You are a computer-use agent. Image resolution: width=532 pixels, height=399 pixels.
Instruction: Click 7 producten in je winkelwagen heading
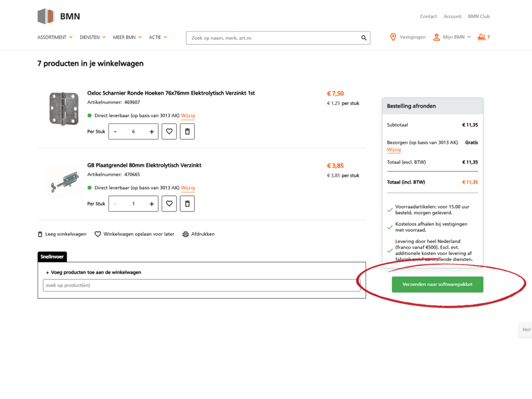(x=90, y=63)
